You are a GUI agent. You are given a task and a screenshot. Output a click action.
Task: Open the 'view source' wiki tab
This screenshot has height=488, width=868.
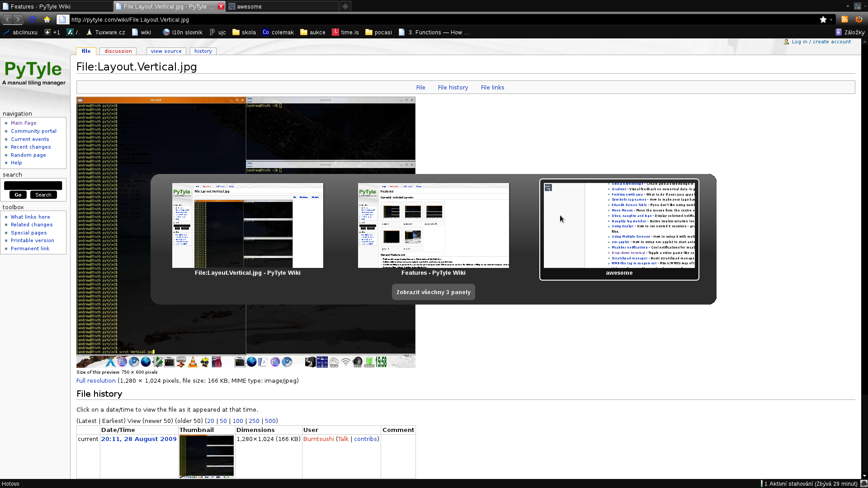(166, 51)
